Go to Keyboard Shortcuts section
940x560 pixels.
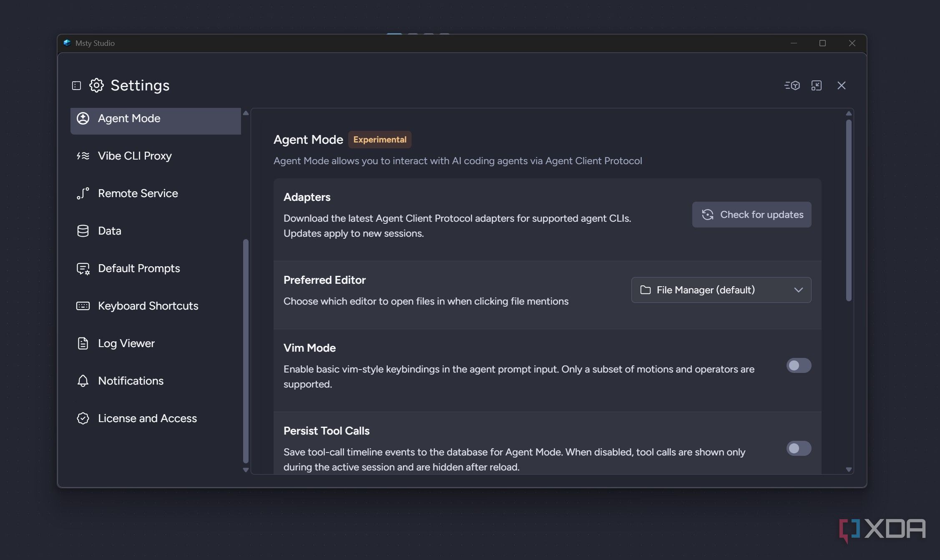(156, 306)
